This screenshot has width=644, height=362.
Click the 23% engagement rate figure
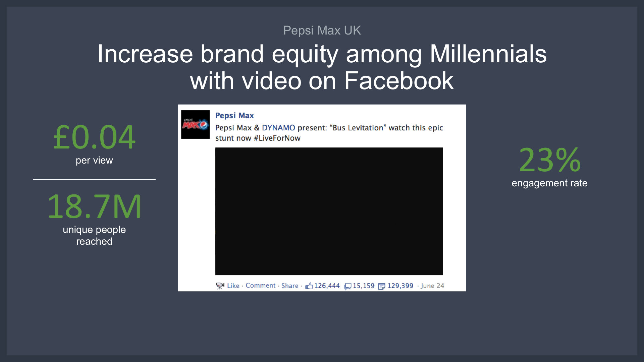[x=549, y=160]
